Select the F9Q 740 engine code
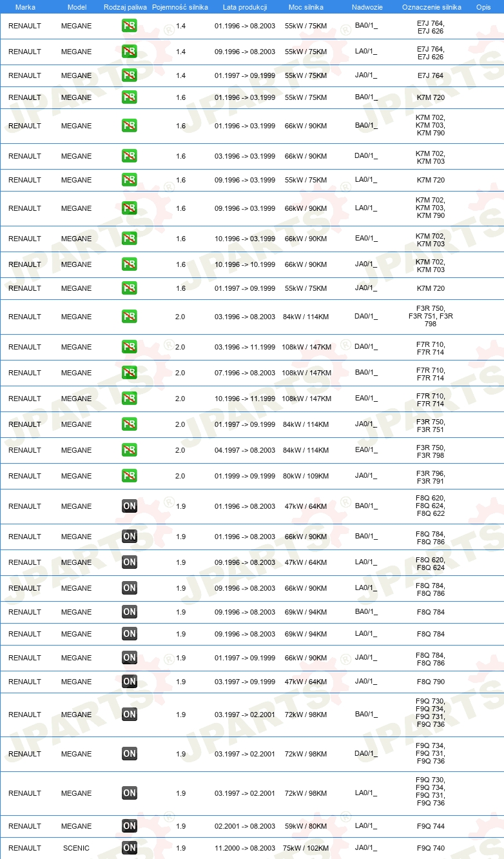The height and width of the screenshot is (859, 504). [x=431, y=848]
